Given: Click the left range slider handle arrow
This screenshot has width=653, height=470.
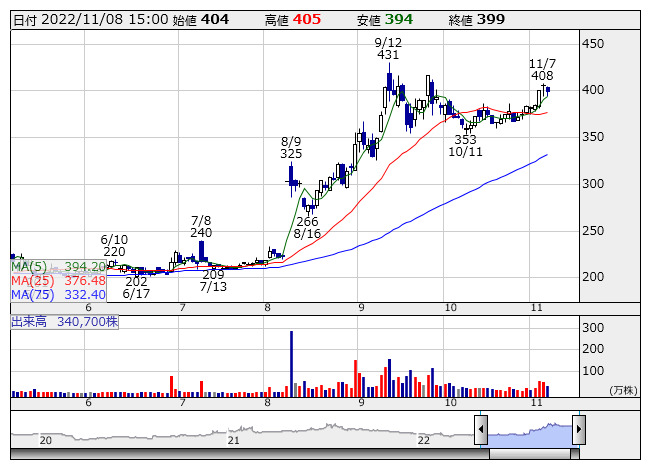Looking at the screenshot, I should pos(481,429).
